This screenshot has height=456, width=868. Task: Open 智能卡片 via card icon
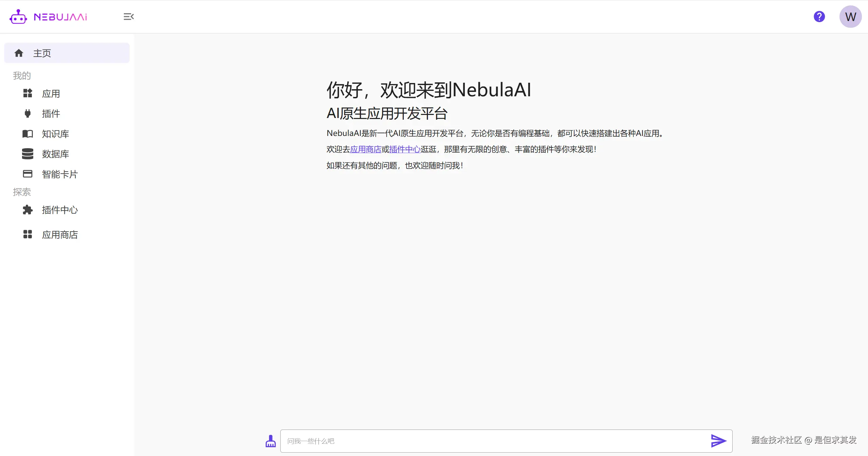[x=27, y=174]
